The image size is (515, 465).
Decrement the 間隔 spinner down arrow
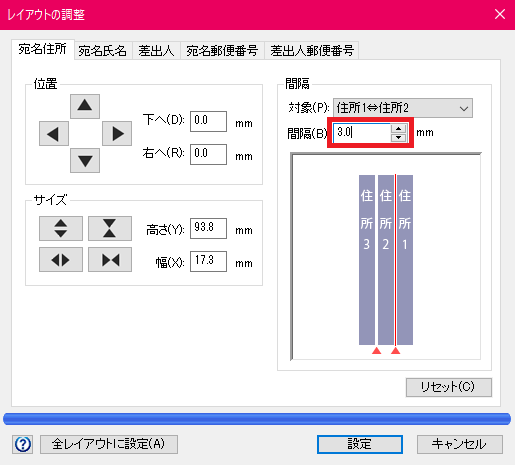[x=398, y=137]
